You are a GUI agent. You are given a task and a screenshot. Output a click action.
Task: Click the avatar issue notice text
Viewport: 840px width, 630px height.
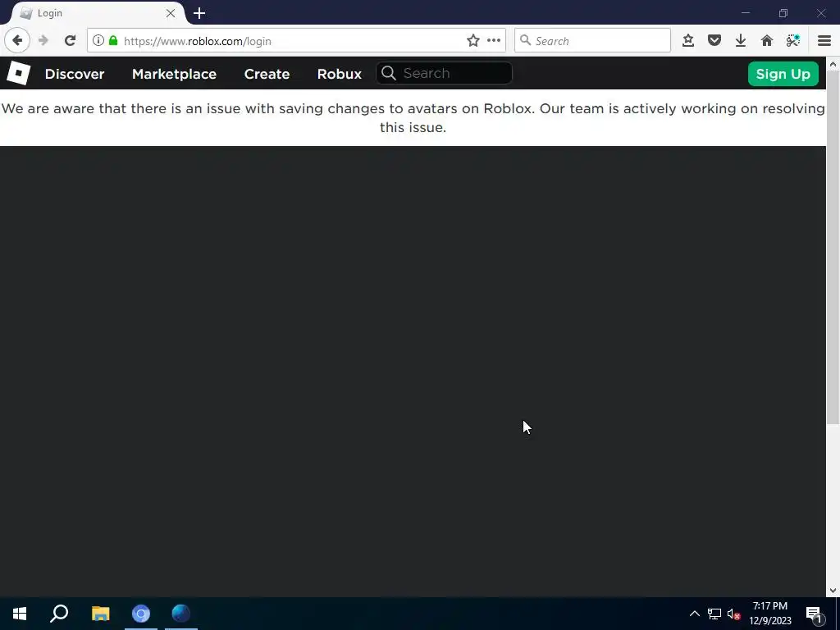pyautogui.click(x=413, y=118)
